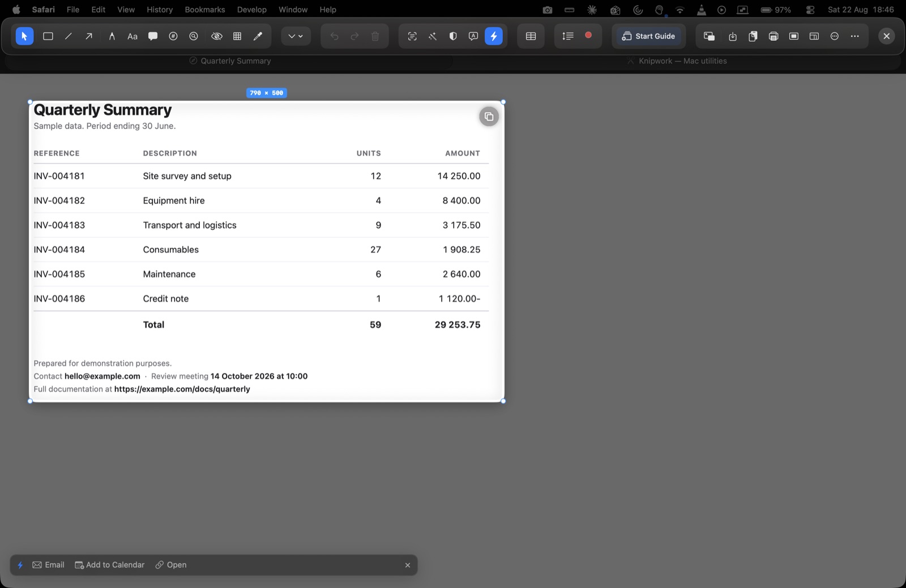The height and width of the screenshot is (588, 906).
Task: Open the Safari menu
Action: click(44, 10)
